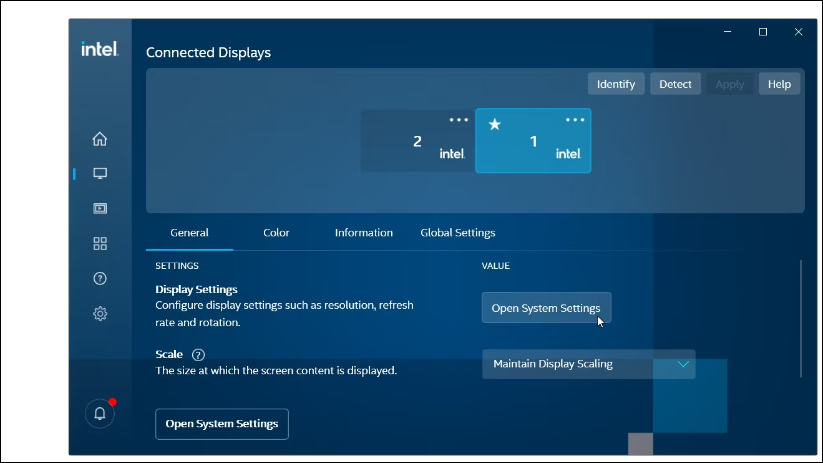Click the Detect button
The width and height of the screenshot is (823, 463).
pos(675,84)
